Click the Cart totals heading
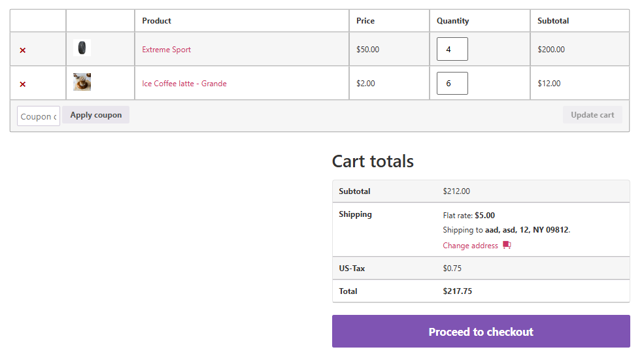Viewport: 644px width, 358px height. (373, 161)
